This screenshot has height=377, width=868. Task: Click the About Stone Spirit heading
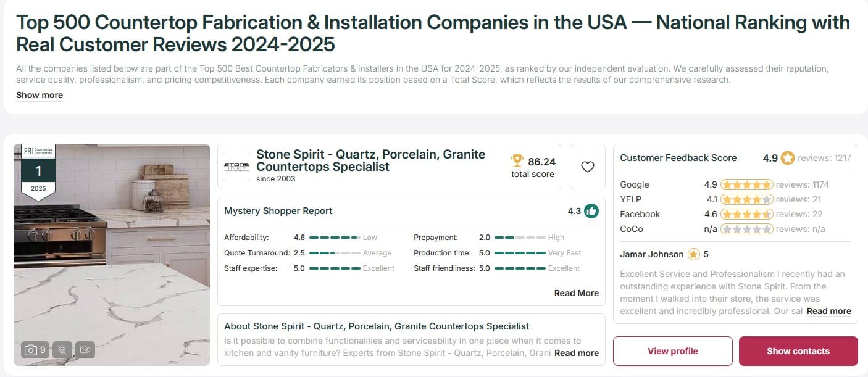[377, 326]
